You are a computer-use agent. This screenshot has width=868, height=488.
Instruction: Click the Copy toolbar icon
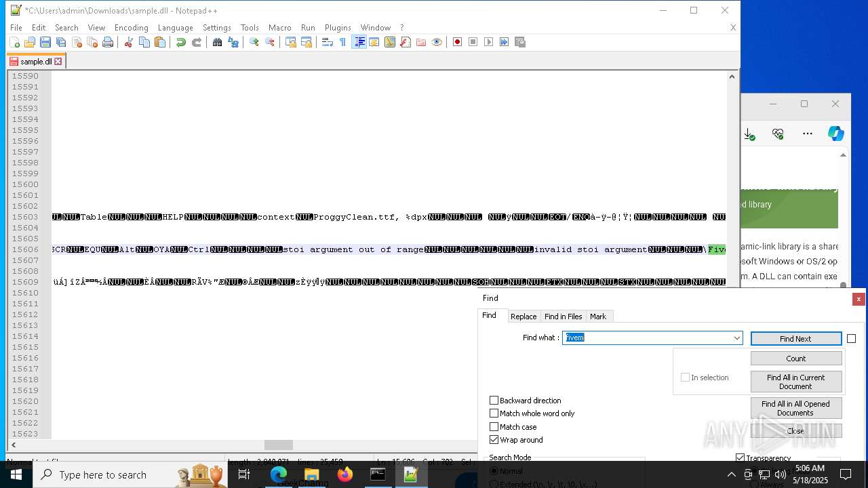click(x=144, y=42)
